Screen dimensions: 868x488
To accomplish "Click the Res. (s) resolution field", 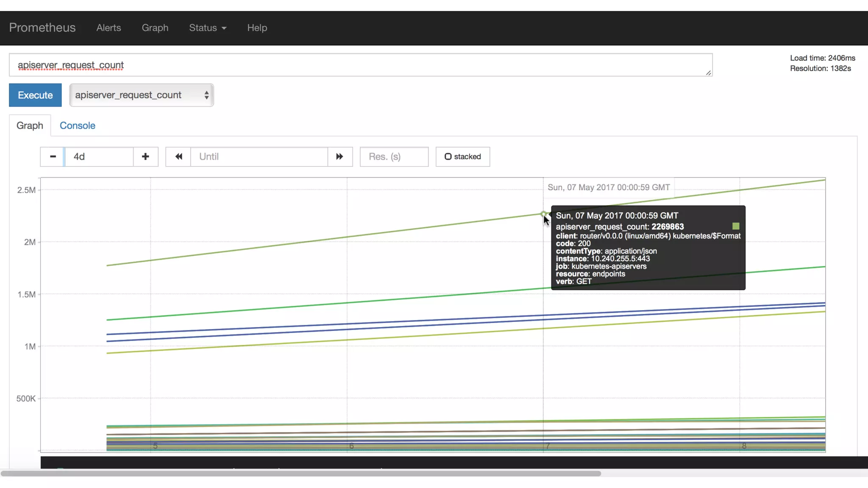I will 394,157.
